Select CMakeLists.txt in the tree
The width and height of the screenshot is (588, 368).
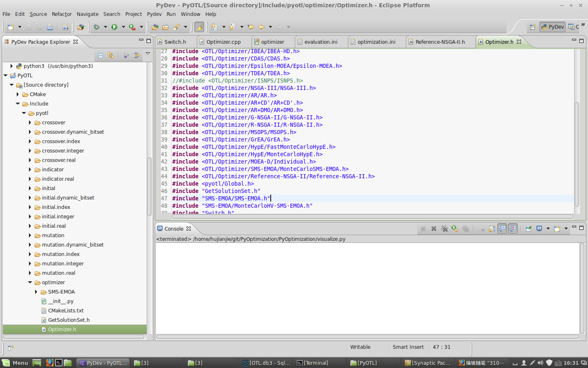coord(66,311)
